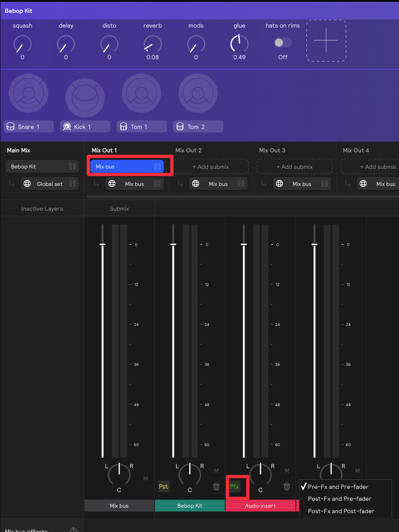Open the Pfx routing dropdown on Audio insert

coord(234,487)
